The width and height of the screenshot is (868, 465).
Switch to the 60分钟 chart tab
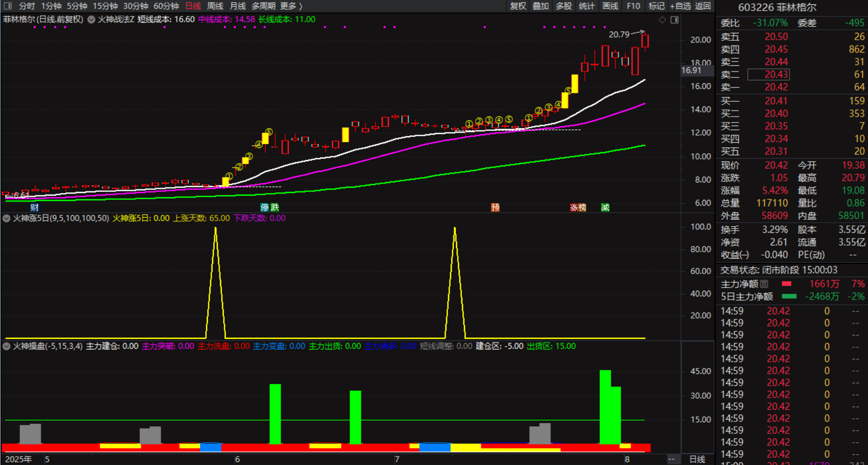point(166,6)
